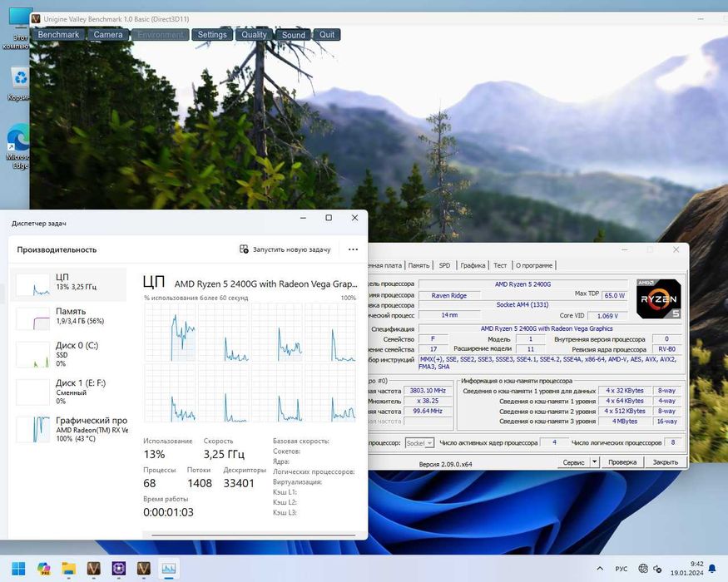
Task: Open notification bell in the taskbar
Action: (x=712, y=569)
